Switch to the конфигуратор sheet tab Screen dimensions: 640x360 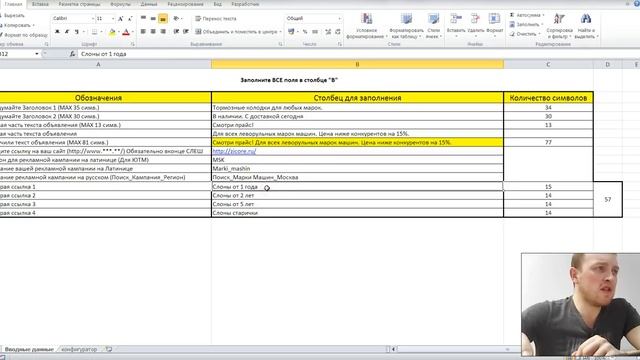pyautogui.click(x=79, y=349)
